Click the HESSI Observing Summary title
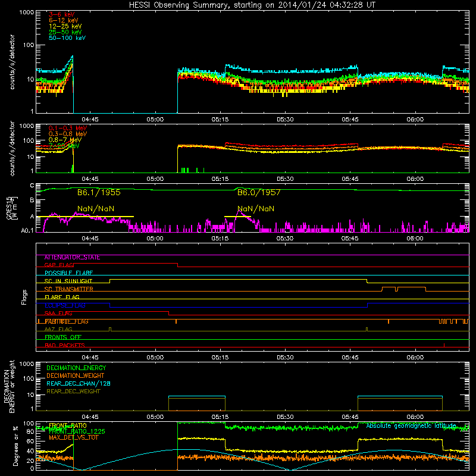The width and height of the screenshot is (476, 476). coord(252,5)
